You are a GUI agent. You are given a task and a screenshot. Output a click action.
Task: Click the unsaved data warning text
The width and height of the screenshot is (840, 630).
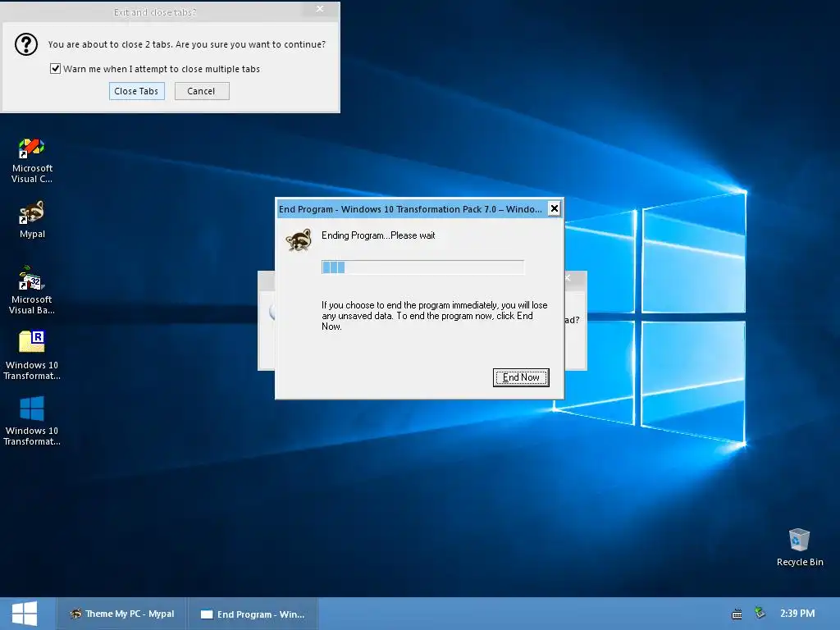434,316
